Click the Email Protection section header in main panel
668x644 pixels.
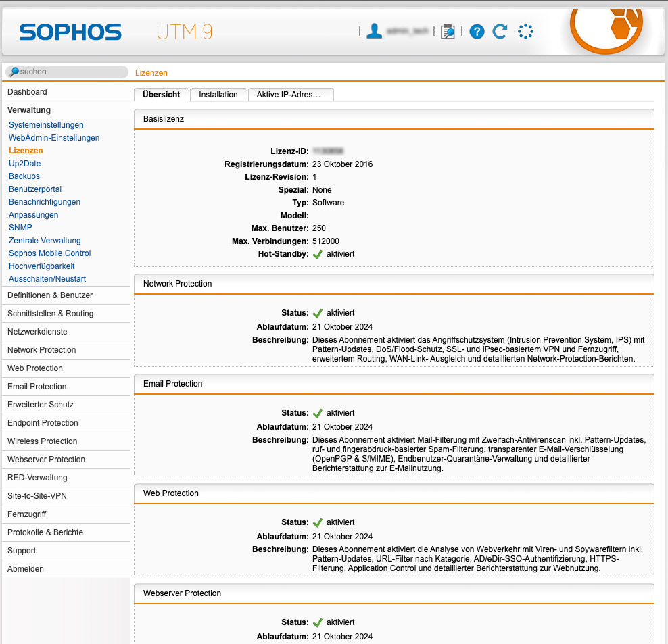pos(394,385)
